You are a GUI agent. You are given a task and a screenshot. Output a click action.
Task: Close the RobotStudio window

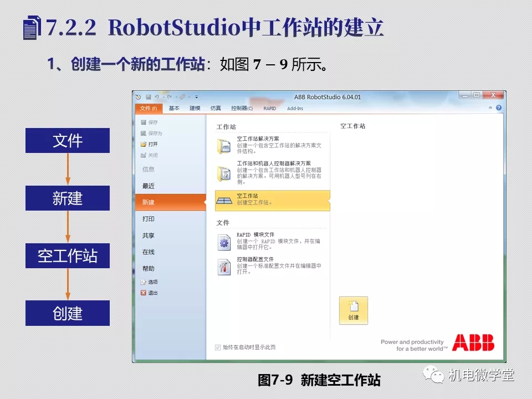[493, 95]
